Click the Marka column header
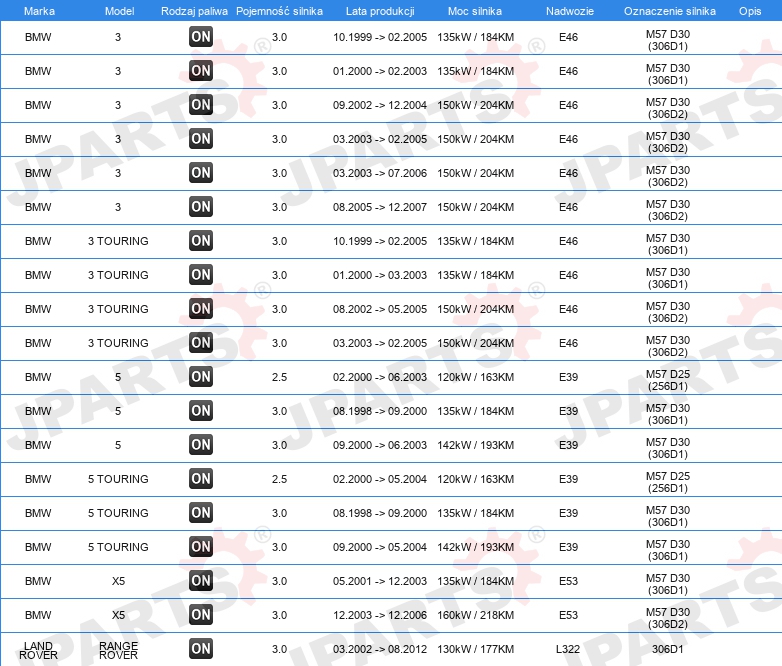This screenshot has height=666, width=782. [x=39, y=11]
